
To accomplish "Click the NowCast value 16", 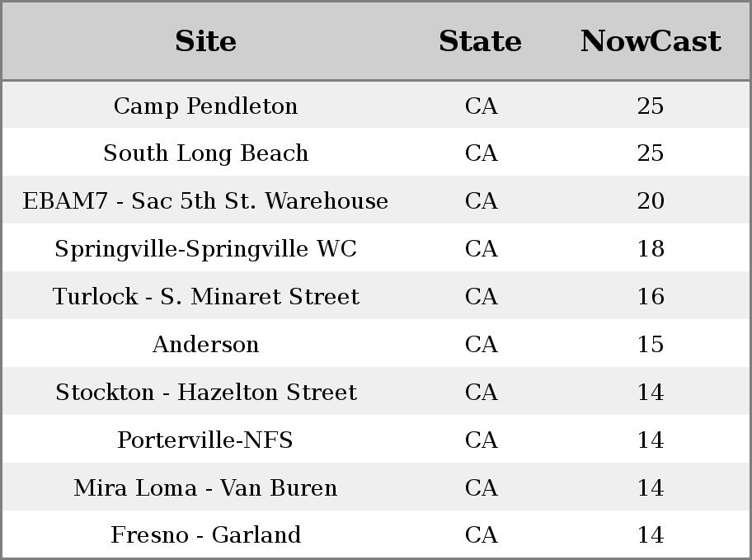I will (x=651, y=297).
